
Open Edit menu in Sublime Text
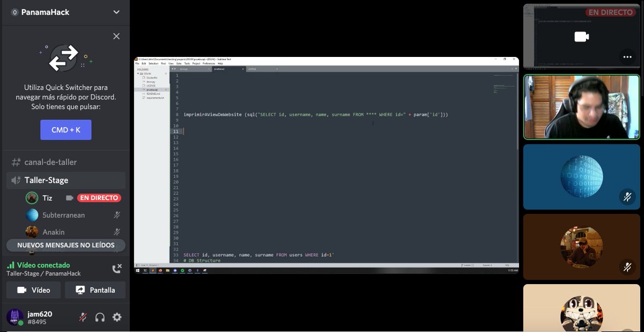click(x=144, y=63)
